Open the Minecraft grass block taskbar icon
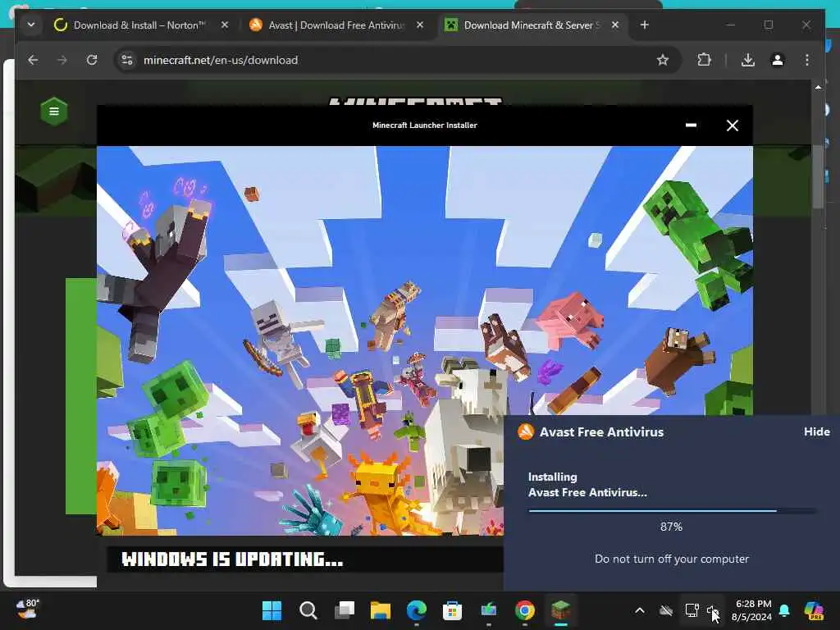The width and height of the screenshot is (840, 630). (560, 610)
